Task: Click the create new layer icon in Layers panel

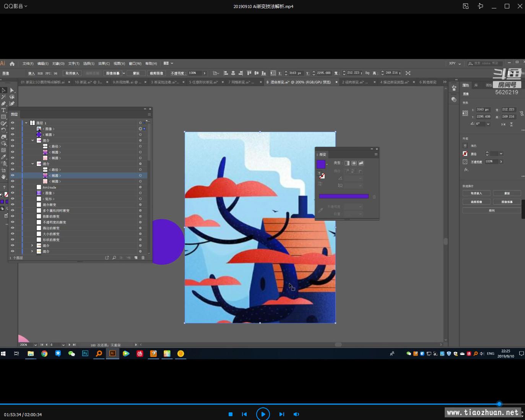Action: tap(136, 258)
